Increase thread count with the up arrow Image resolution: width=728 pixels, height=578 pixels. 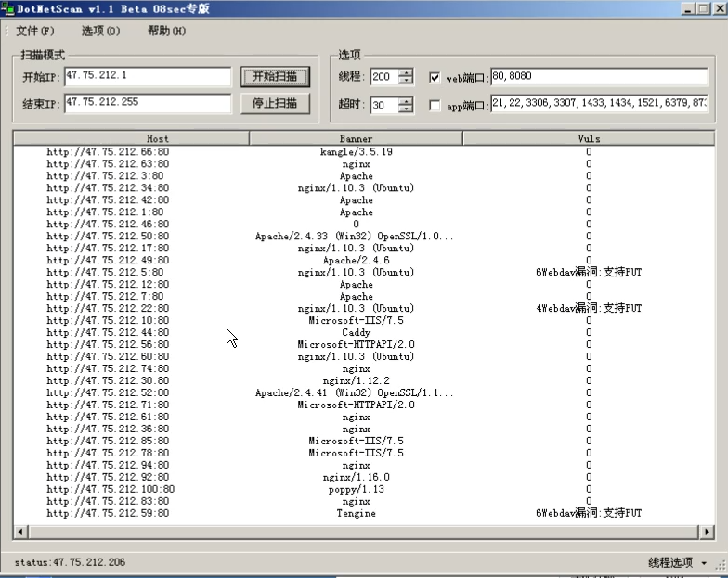coord(405,72)
